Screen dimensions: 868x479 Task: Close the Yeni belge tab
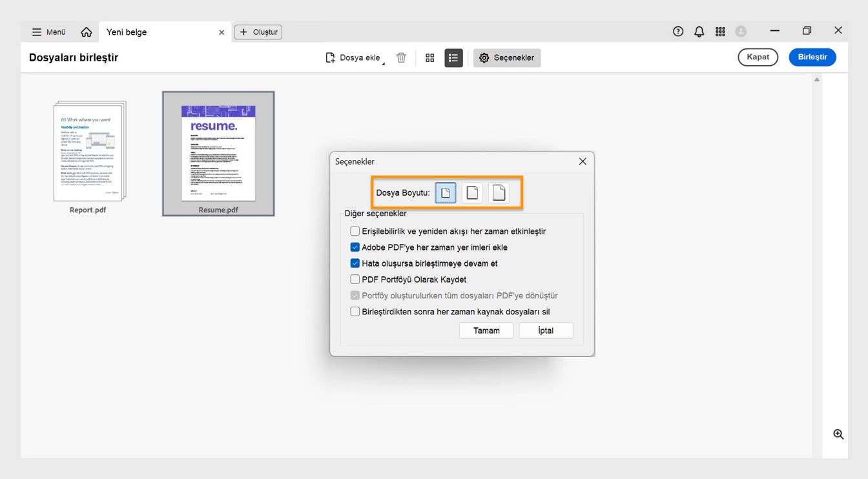coord(222,32)
